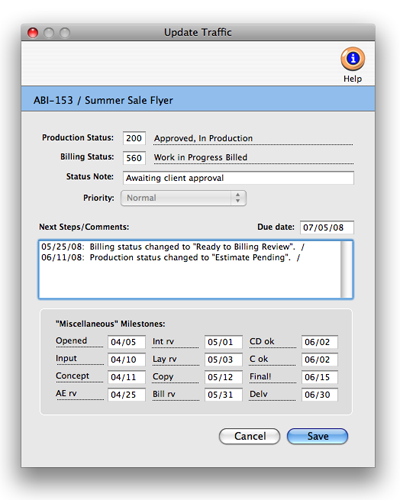The width and height of the screenshot is (400, 500).
Task: Open the Priority Normal dropdown
Action: (183, 198)
